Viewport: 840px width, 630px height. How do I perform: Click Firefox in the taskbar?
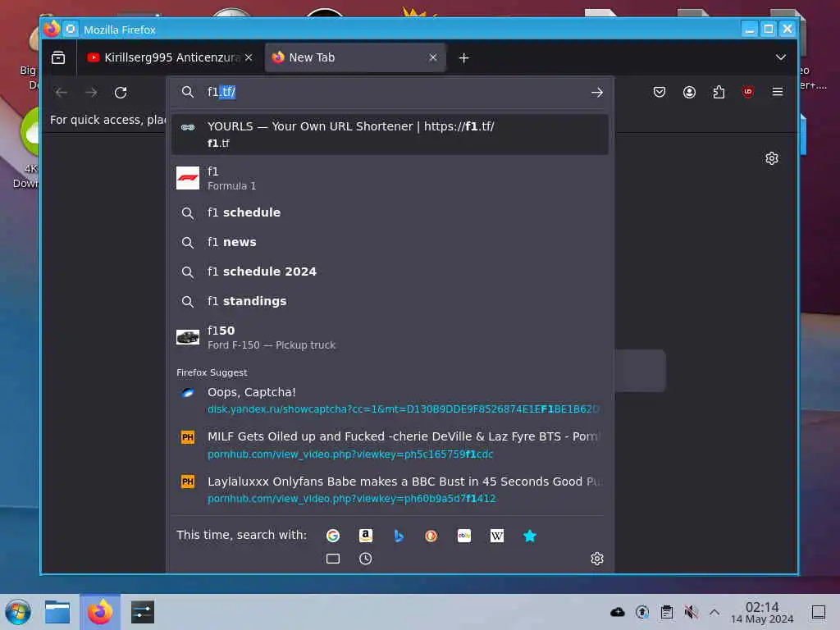pos(100,612)
